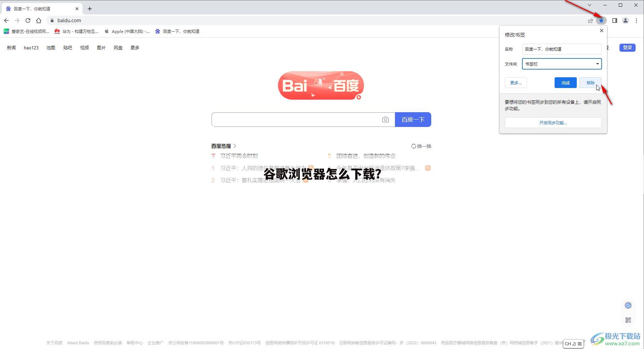The image size is (644, 349).
Task: Open the tab search chevron
Action: click(x=589, y=5)
